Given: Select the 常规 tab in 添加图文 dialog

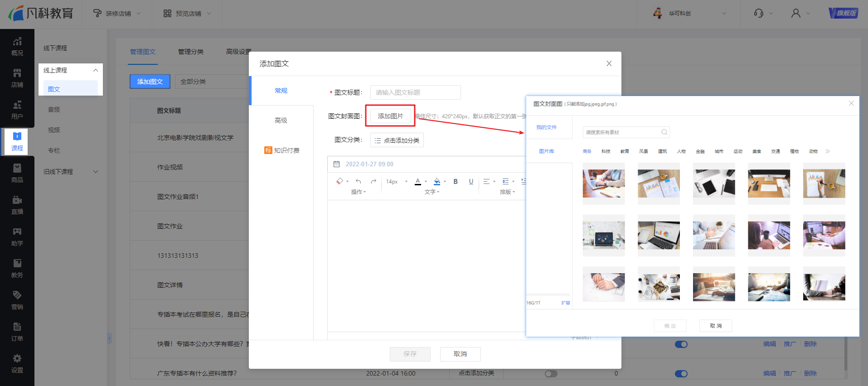Looking at the screenshot, I should (x=281, y=91).
